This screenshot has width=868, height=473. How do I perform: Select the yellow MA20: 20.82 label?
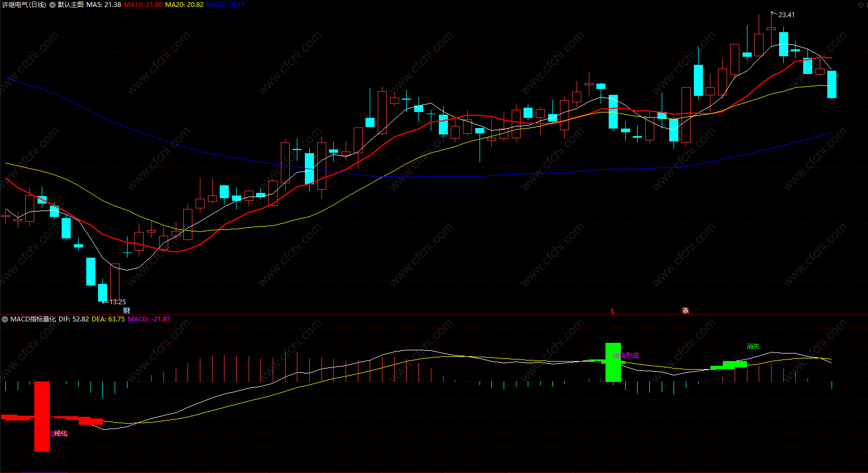[x=184, y=5]
